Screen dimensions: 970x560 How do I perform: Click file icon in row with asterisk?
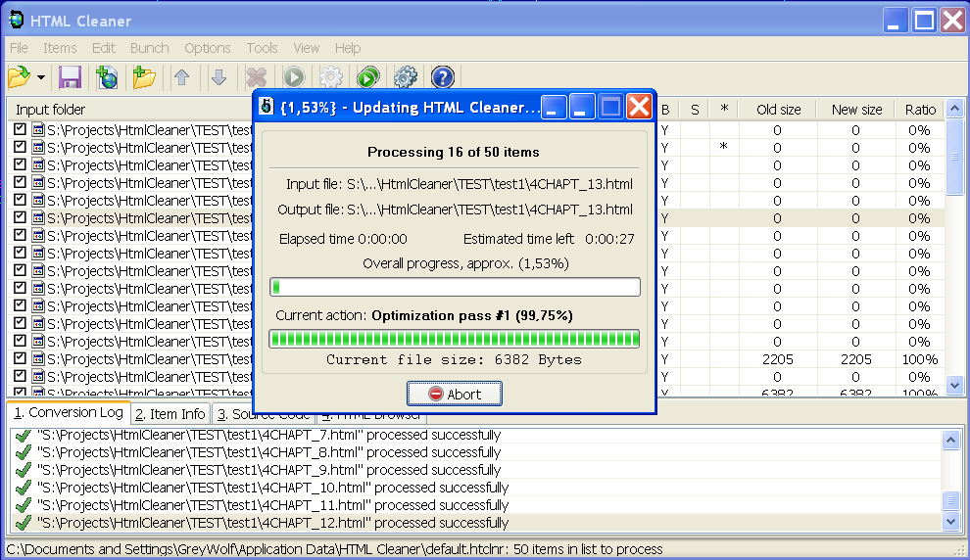pos(38,148)
